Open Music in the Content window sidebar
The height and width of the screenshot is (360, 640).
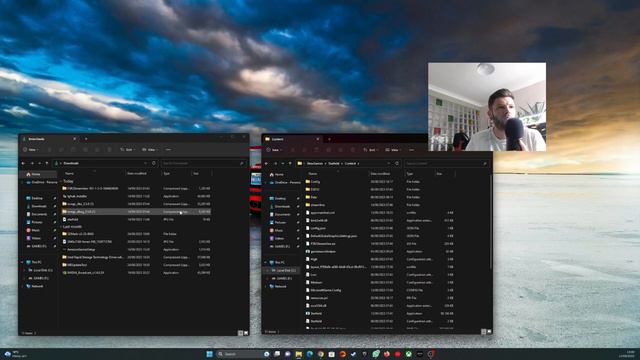(x=277, y=230)
